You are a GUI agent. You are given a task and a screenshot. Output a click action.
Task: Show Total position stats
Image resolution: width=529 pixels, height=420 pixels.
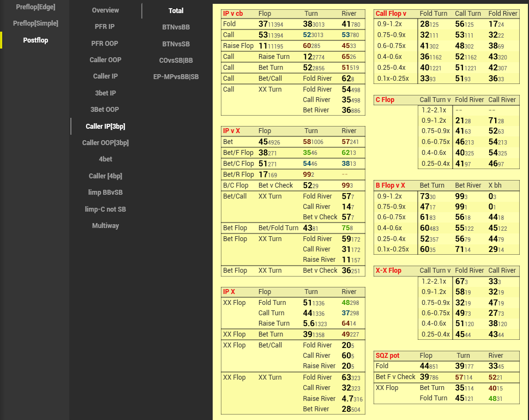(176, 10)
